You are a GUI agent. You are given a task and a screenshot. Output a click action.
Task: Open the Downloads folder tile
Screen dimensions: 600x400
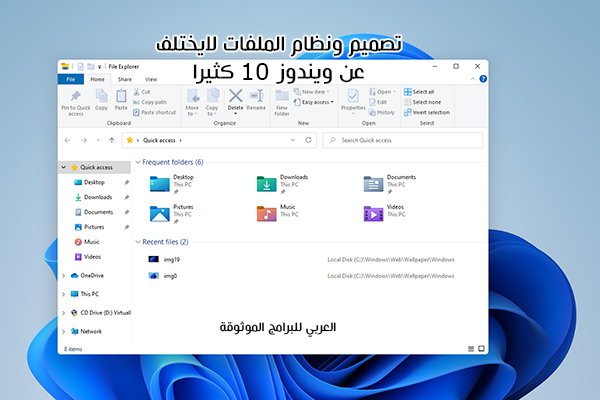tap(282, 184)
